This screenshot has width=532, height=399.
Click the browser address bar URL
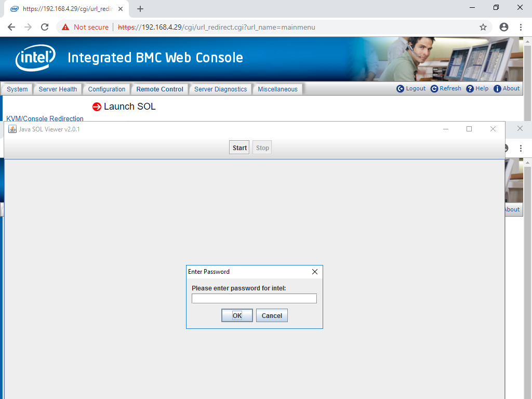[x=217, y=27]
